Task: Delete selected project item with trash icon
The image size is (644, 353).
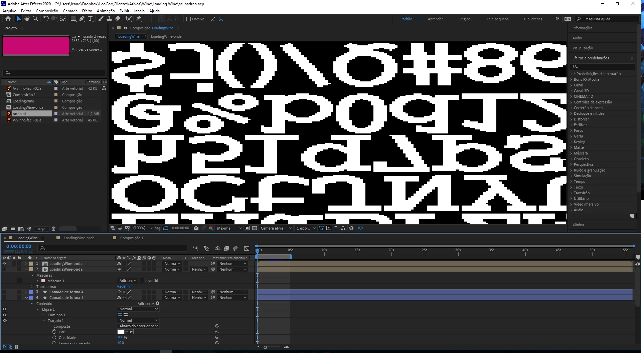Action: [x=53, y=229]
